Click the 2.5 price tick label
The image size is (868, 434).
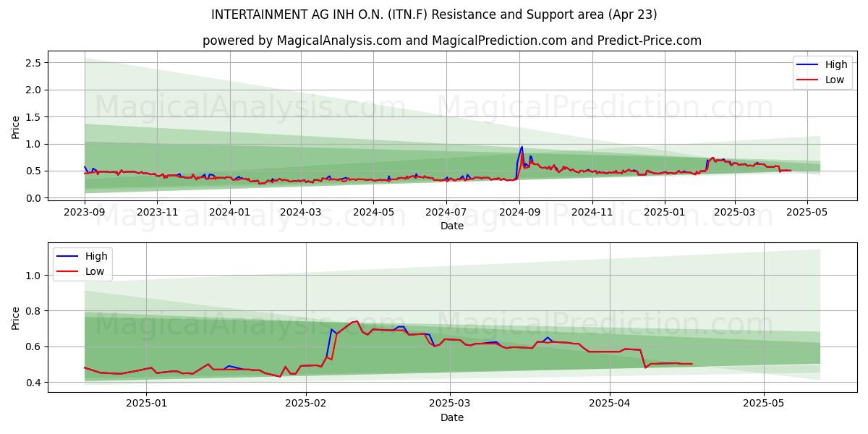coord(33,63)
